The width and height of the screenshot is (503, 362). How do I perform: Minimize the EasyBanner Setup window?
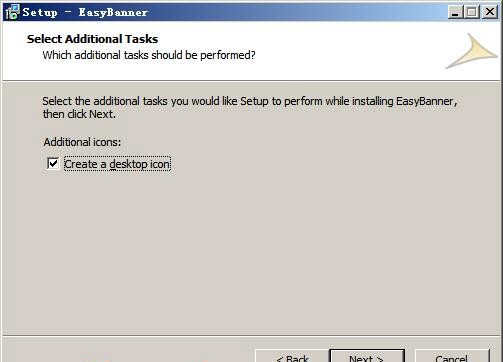(x=455, y=12)
